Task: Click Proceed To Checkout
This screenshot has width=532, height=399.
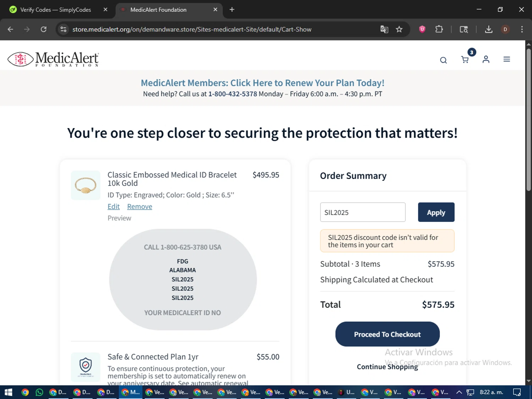Action: [387, 334]
